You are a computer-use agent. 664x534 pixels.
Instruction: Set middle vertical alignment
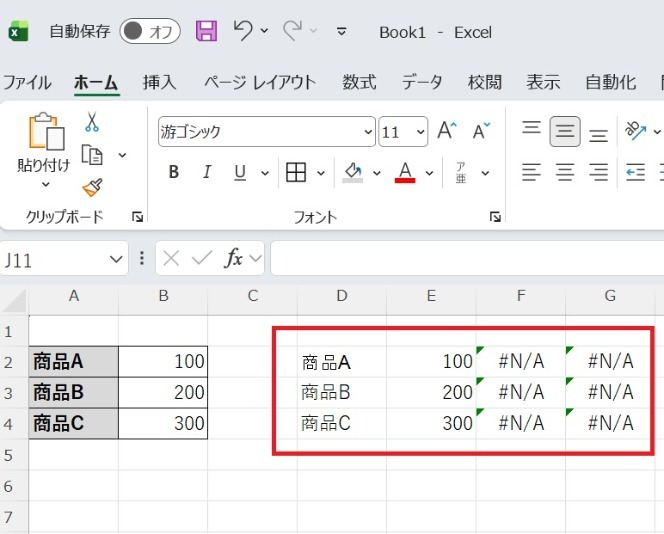pos(565,131)
